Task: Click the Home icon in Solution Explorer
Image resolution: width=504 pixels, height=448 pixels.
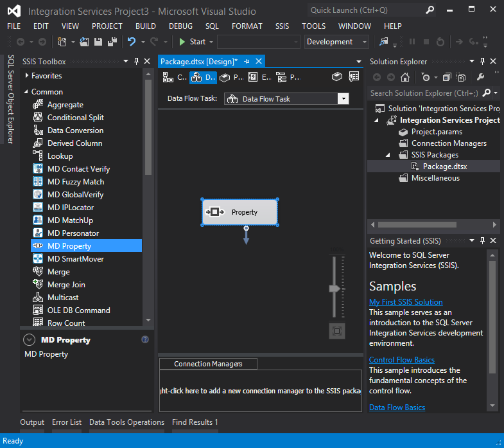Action: (405, 77)
